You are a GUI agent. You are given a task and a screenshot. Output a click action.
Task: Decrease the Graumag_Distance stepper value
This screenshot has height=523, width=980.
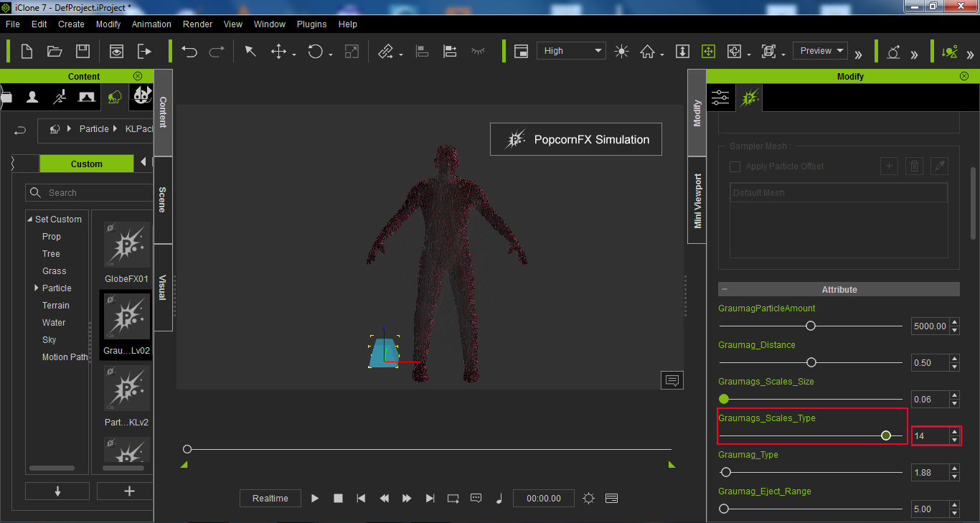954,367
